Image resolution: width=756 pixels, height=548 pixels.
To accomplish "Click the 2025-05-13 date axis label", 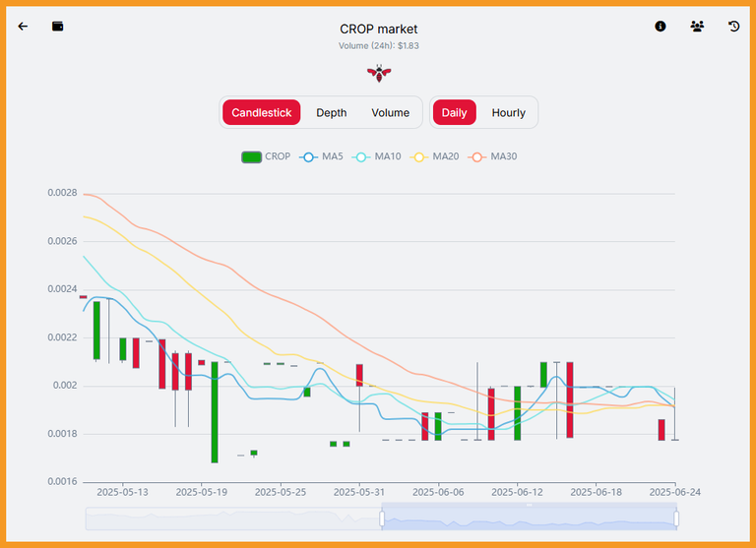I will point(122,492).
